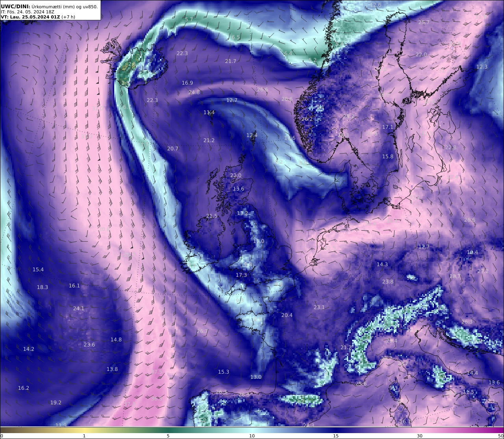
Task: Click the 13.8 map value
Action: tap(112, 369)
